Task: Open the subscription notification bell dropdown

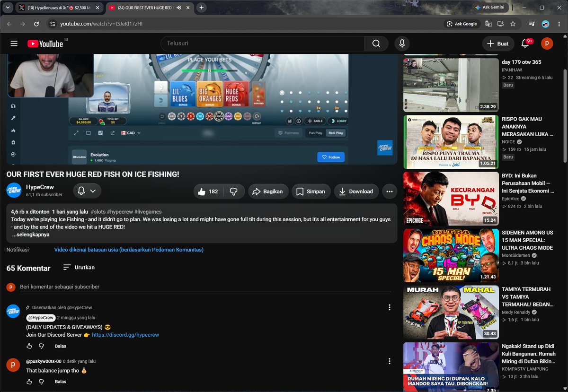Action: tap(87, 191)
